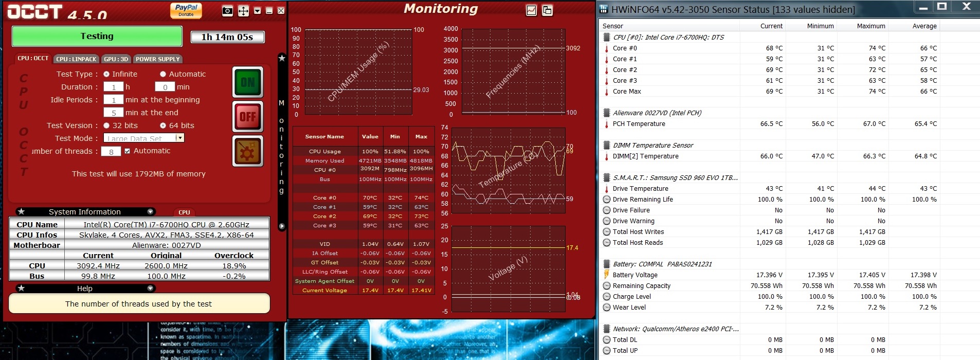Click Monitoring detach window icon
Image resolution: width=980 pixels, height=360 pixels.
point(547,10)
